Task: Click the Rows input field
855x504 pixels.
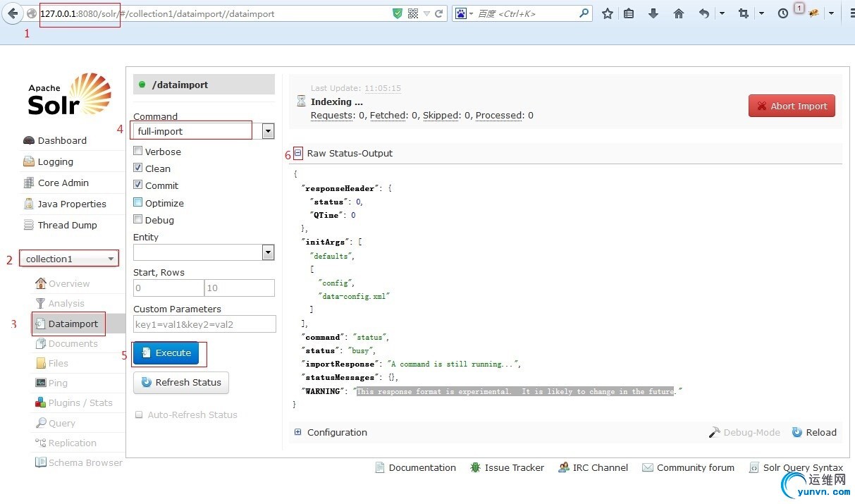Action: 240,288
